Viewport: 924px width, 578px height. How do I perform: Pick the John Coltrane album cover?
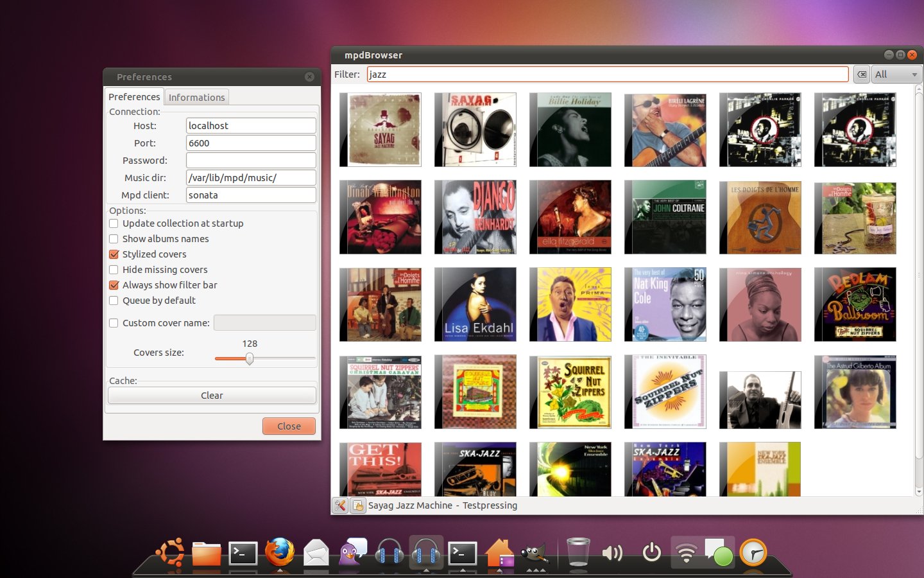(x=665, y=217)
